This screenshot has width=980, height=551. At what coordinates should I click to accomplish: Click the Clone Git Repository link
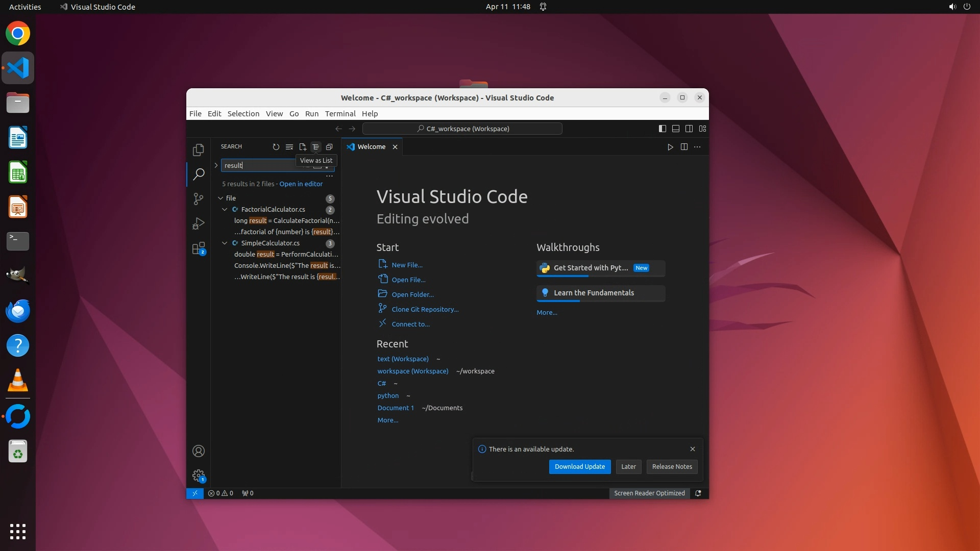tap(425, 310)
